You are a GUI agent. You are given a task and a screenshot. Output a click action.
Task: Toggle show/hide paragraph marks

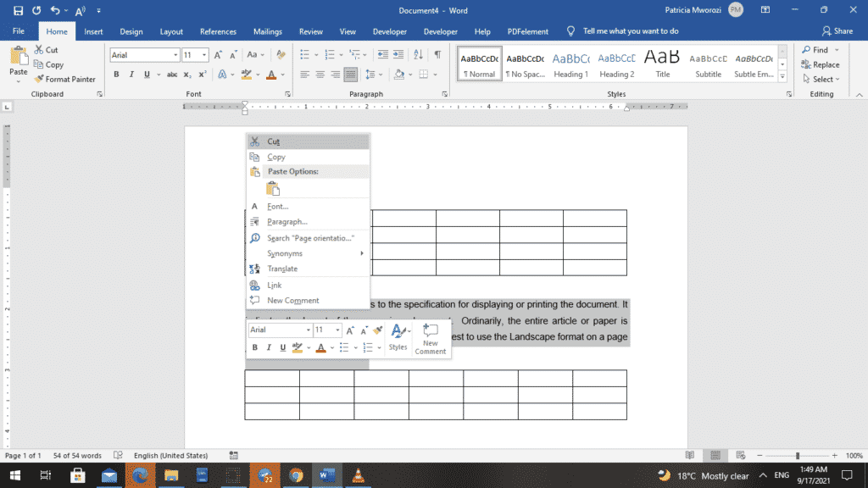pyautogui.click(x=437, y=53)
